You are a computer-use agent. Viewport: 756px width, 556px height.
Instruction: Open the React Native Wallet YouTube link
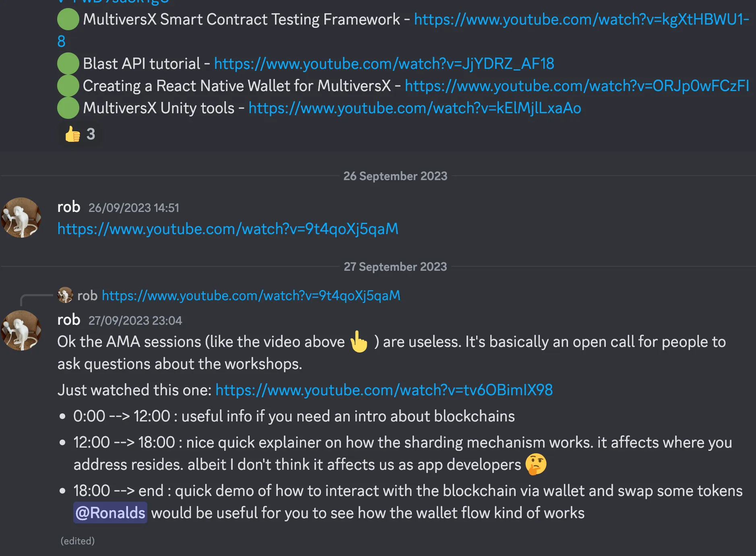[576, 86]
